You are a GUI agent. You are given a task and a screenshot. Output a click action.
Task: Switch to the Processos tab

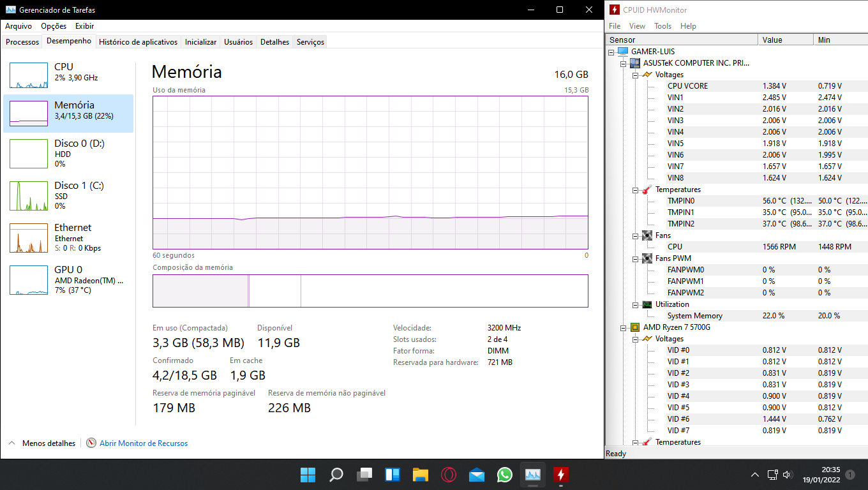(x=22, y=42)
